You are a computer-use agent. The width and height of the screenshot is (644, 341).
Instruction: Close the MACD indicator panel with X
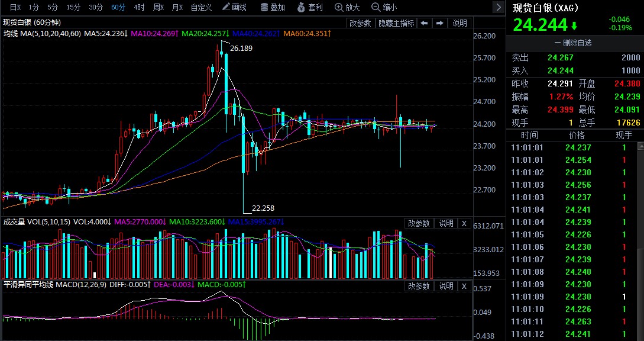tap(464, 286)
